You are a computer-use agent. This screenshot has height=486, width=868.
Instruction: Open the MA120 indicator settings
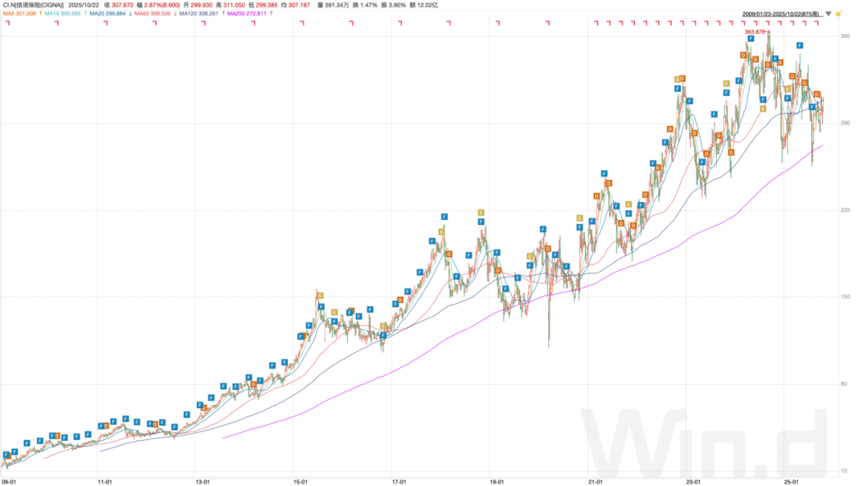(198, 14)
